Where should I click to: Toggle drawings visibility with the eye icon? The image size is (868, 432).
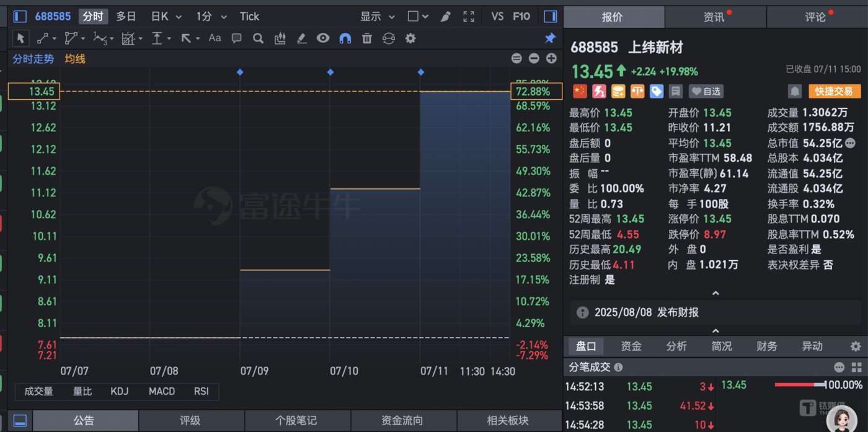pos(323,38)
